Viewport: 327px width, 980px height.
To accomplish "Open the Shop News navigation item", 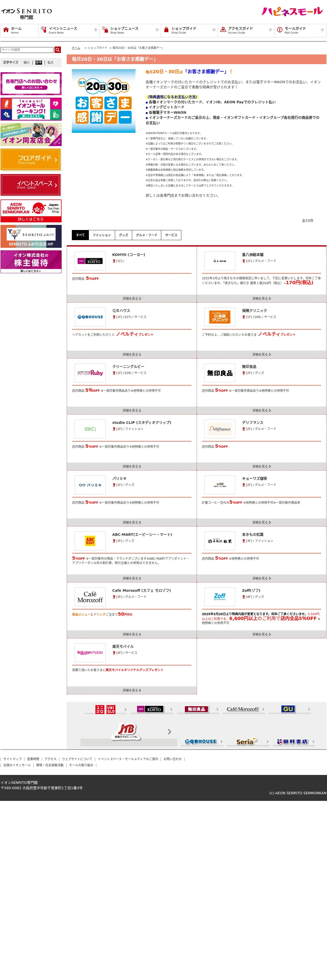I will click(x=130, y=31).
